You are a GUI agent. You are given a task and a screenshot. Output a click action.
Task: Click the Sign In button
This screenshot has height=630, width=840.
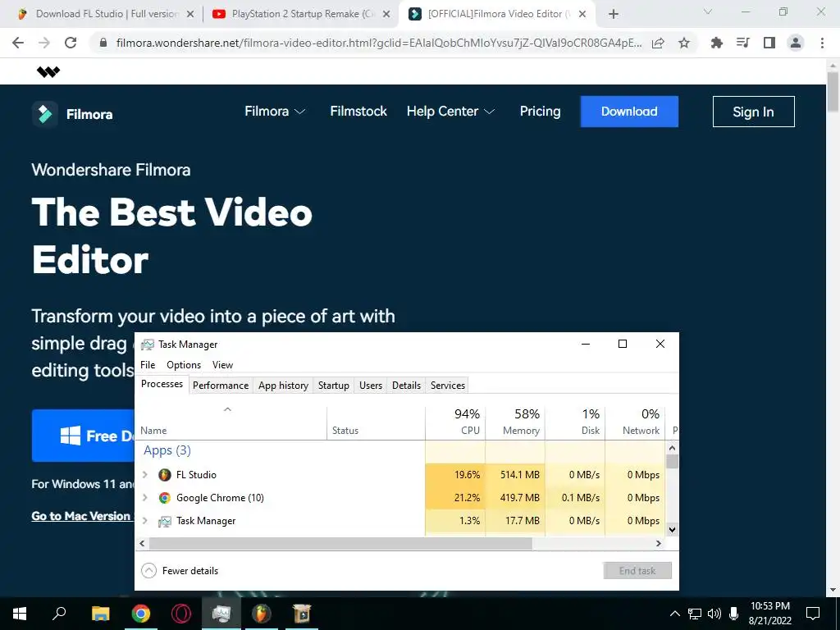pos(753,112)
